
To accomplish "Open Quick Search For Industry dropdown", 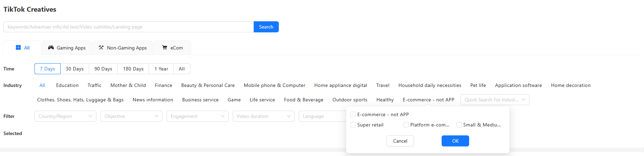I will (x=495, y=100).
